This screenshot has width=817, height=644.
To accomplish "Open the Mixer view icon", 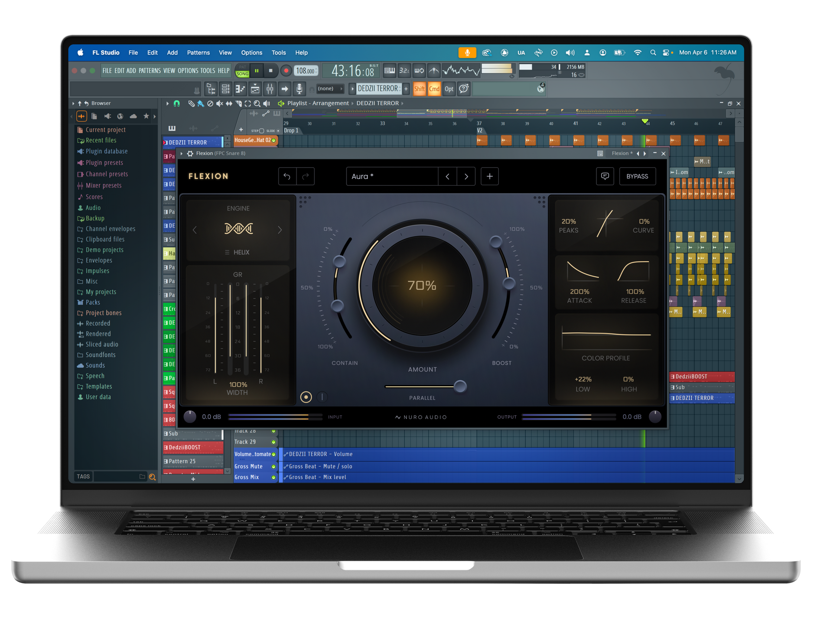I will (x=270, y=89).
